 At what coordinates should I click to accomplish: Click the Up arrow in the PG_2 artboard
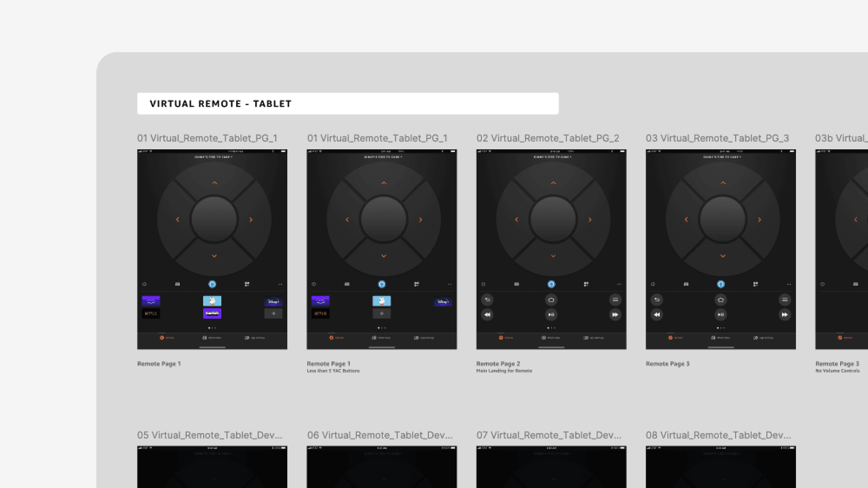(553, 183)
